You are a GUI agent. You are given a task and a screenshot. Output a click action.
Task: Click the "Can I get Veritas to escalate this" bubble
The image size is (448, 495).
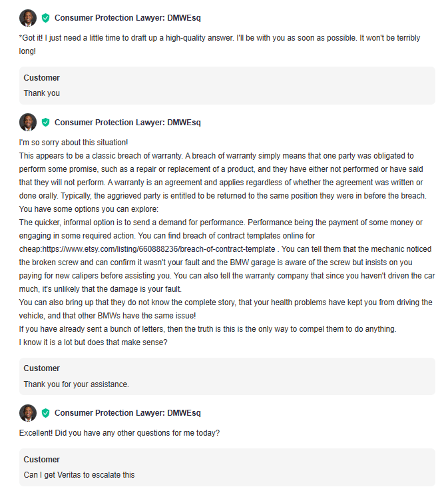[x=227, y=467]
